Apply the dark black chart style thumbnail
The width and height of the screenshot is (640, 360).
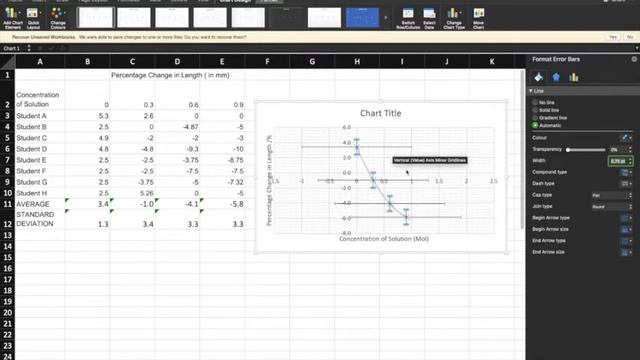(286, 18)
